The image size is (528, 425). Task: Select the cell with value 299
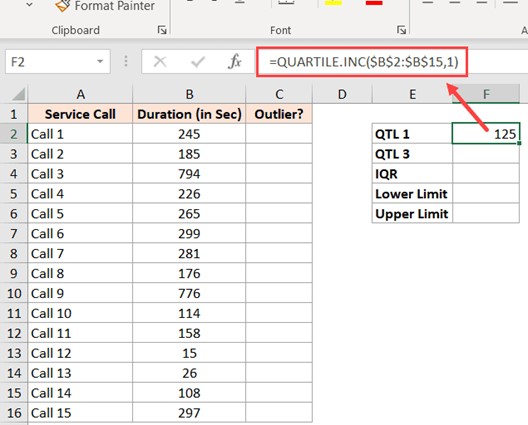(189, 233)
